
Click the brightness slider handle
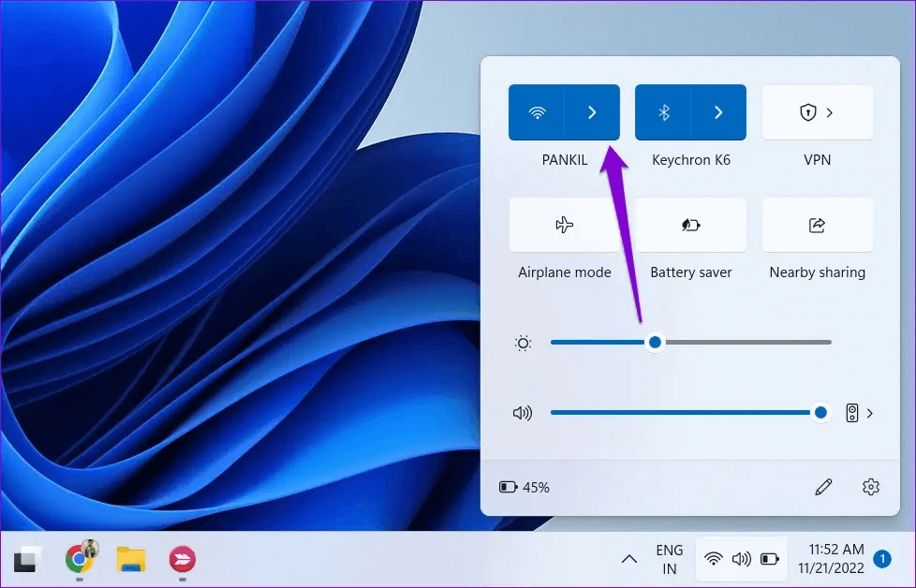click(x=655, y=342)
